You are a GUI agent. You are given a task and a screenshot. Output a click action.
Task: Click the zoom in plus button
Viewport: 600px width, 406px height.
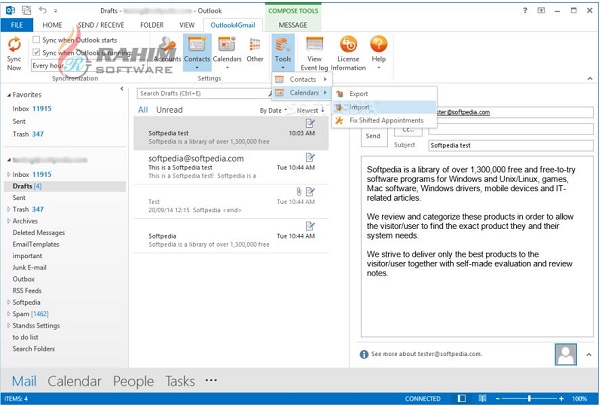click(561, 399)
